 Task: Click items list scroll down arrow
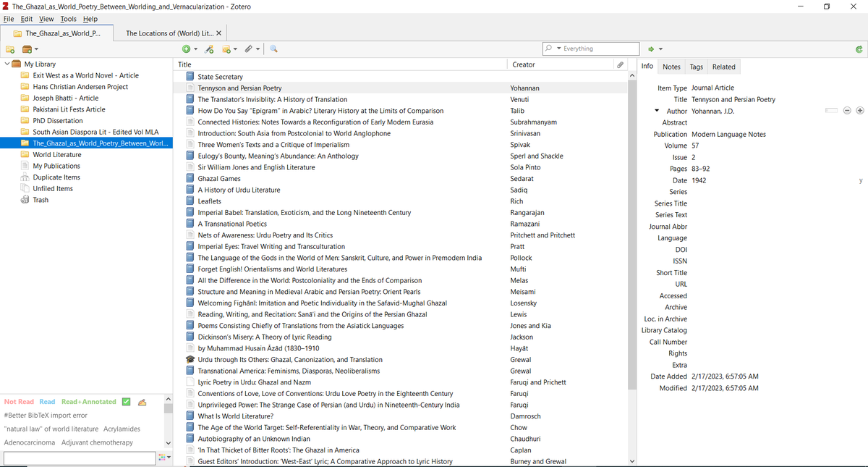(631, 460)
